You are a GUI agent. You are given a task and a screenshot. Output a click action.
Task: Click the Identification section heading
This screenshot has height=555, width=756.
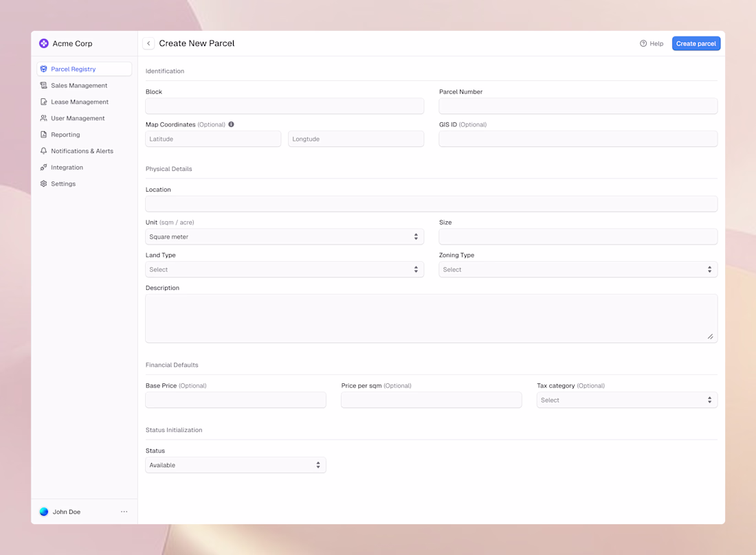(165, 71)
